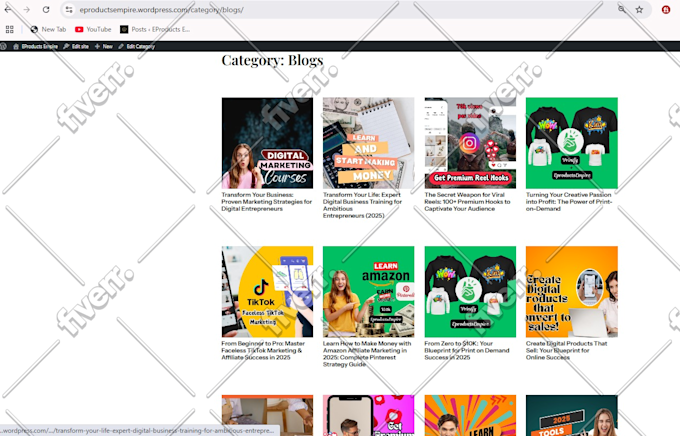This screenshot has width=680, height=436.
Task: Reload the page with the refresh icon
Action: click(46, 10)
